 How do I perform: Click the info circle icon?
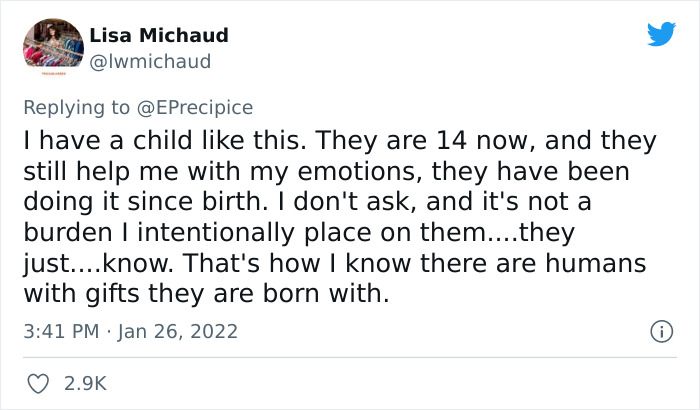pos(660,330)
